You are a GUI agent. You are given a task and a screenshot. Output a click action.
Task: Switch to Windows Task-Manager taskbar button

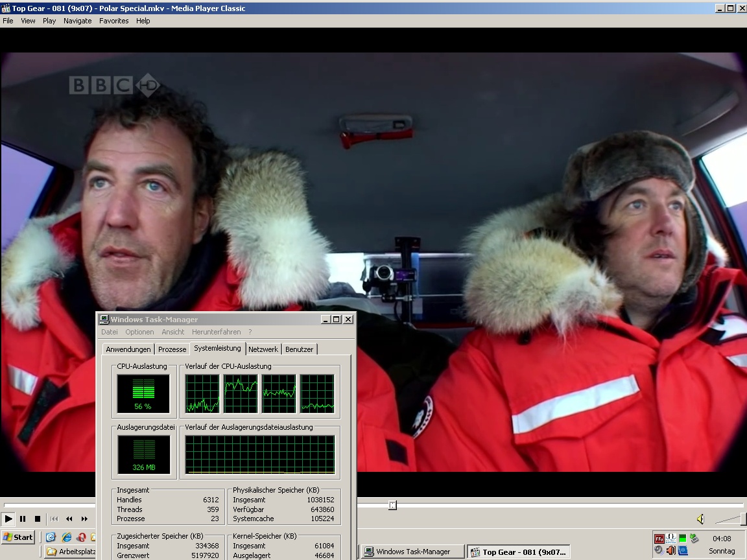[412, 552]
